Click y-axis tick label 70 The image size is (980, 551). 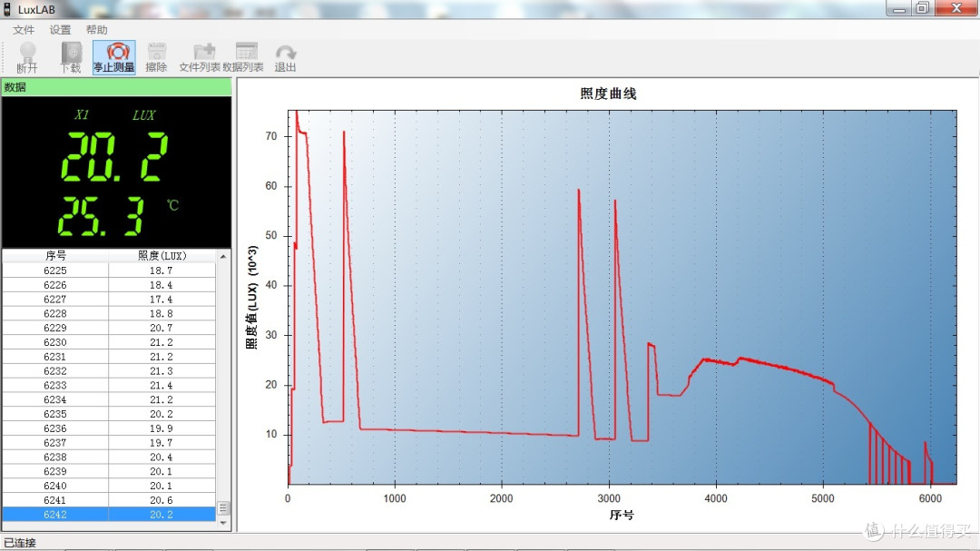click(x=270, y=136)
